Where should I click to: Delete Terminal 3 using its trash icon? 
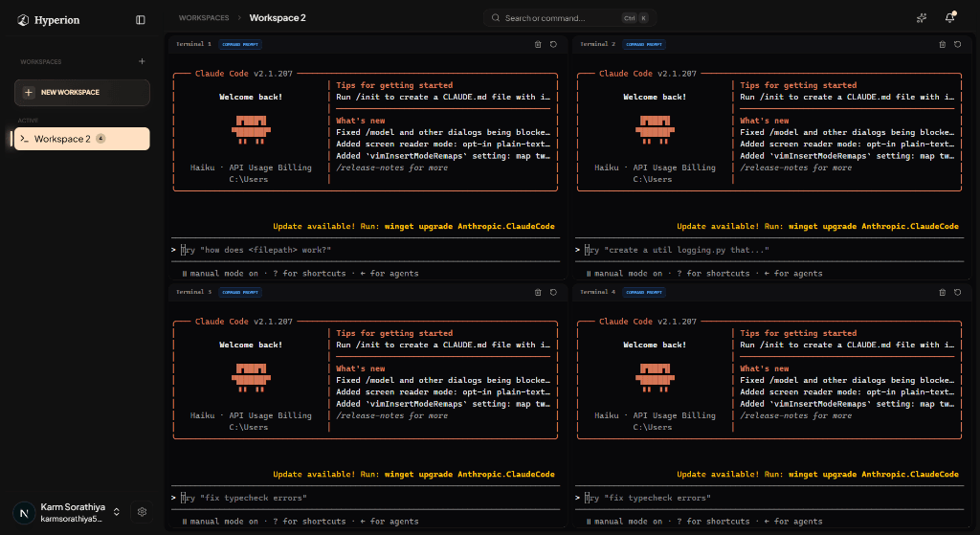538,293
